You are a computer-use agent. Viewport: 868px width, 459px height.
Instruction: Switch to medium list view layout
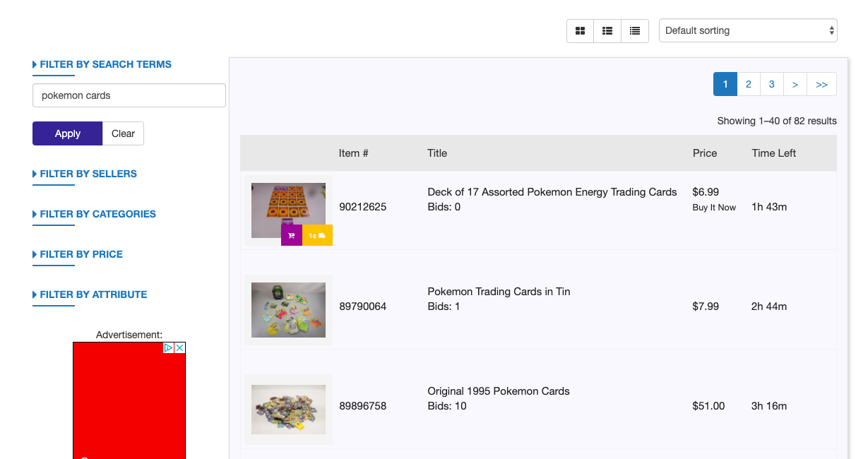607,31
